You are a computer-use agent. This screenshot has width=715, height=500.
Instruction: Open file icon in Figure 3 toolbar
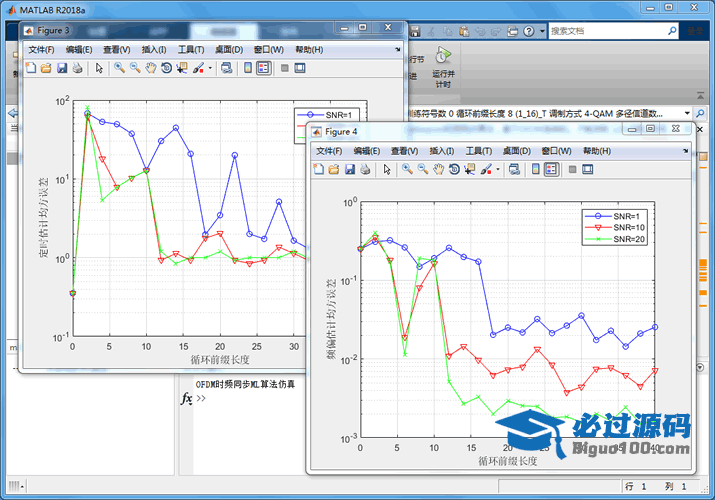pyautogui.click(x=46, y=68)
